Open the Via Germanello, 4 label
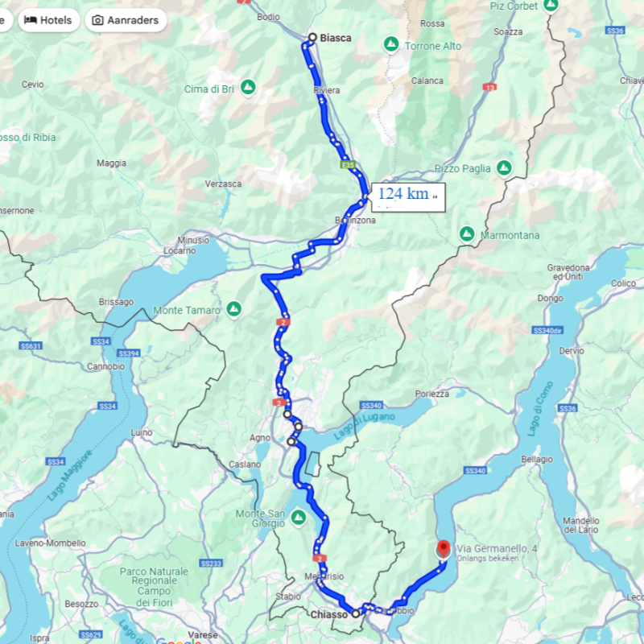 point(497,548)
